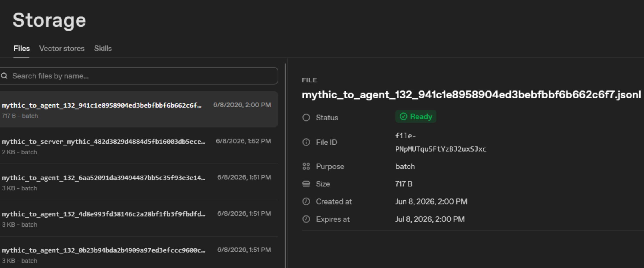Click the Size stack icon
Image resolution: width=644 pixels, height=268 pixels.
click(x=306, y=184)
